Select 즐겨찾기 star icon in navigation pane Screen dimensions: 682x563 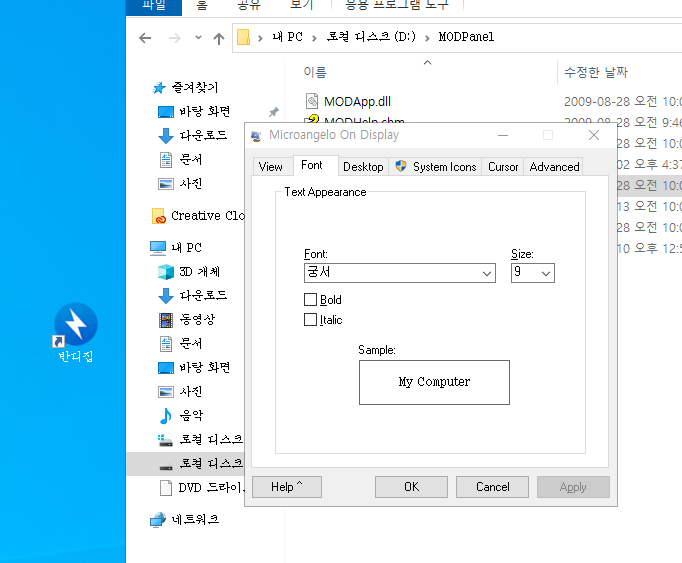coord(159,88)
